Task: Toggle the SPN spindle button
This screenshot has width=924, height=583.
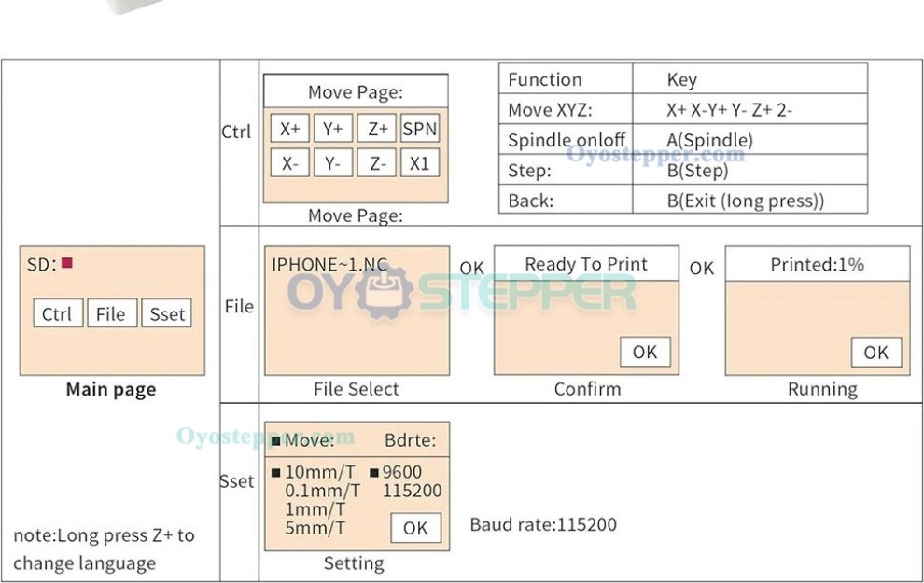Action: (x=420, y=129)
